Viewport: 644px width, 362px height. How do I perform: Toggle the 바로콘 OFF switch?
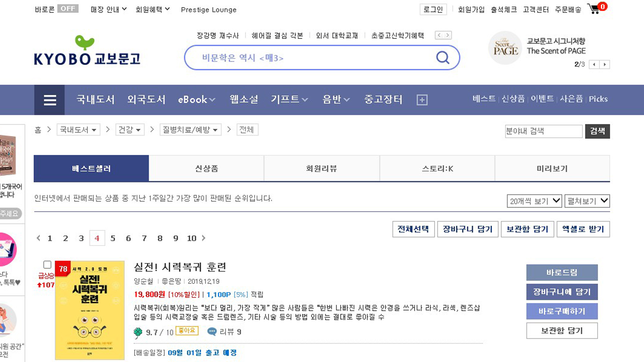click(68, 9)
